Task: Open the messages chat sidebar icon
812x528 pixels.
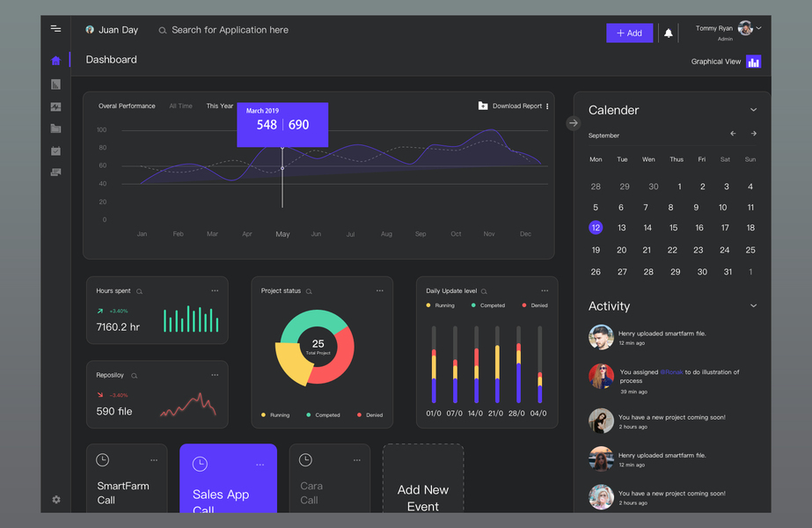Action: (x=56, y=172)
